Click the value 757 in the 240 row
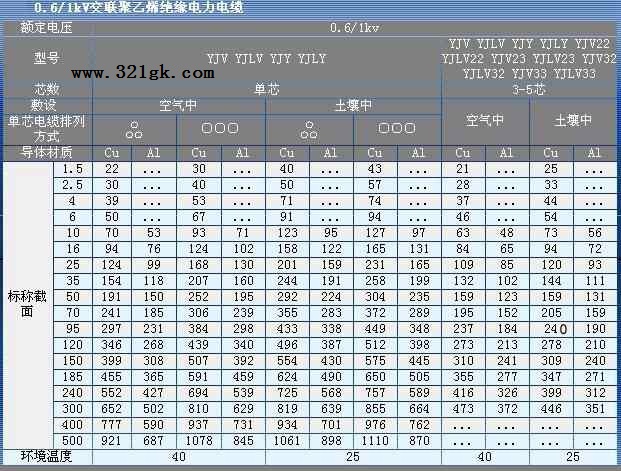 click(375, 393)
